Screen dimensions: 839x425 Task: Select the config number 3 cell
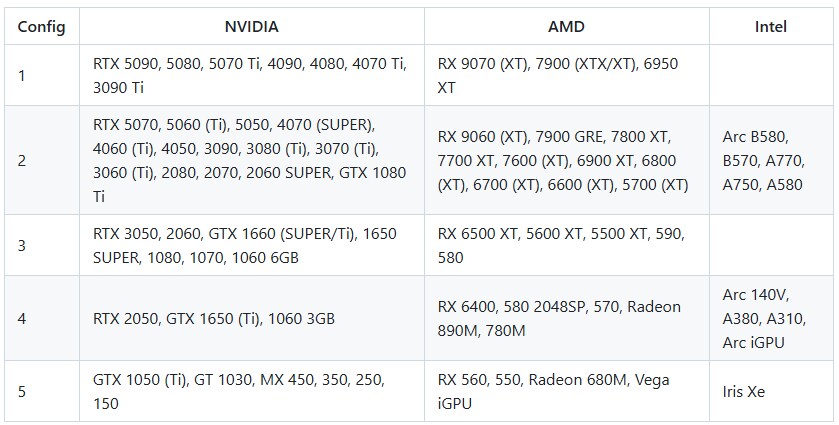(x=22, y=245)
